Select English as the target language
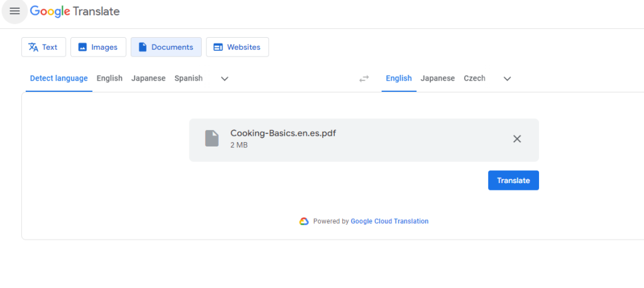The image size is (644, 288). click(x=399, y=79)
